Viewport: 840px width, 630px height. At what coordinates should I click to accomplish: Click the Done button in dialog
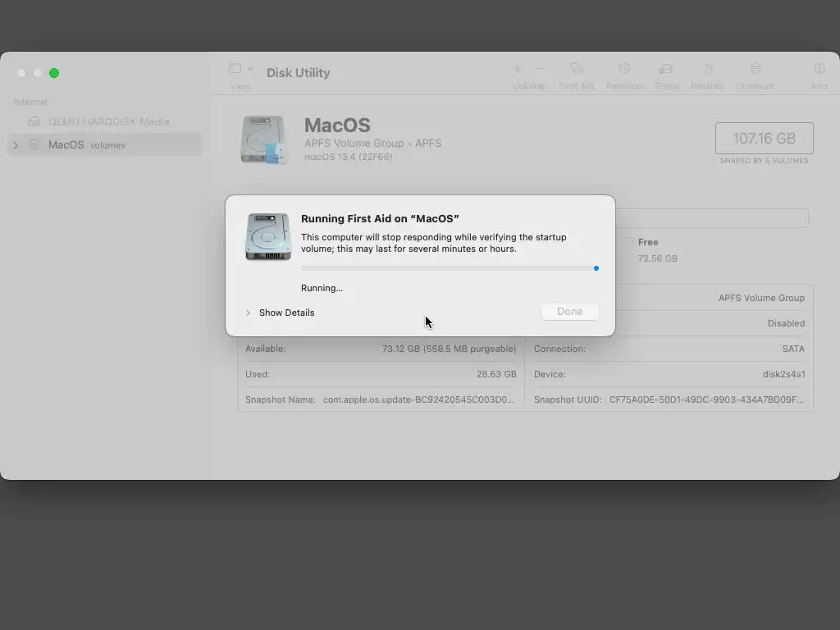tap(569, 312)
